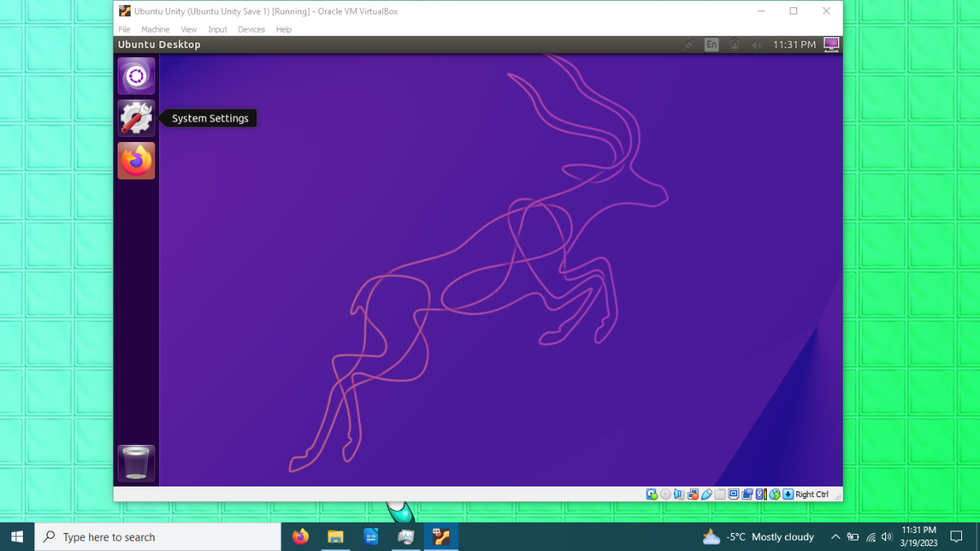The width and height of the screenshot is (980, 551).
Task: Click the Right Ctrl host key label
Action: pyautogui.click(x=812, y=494)
